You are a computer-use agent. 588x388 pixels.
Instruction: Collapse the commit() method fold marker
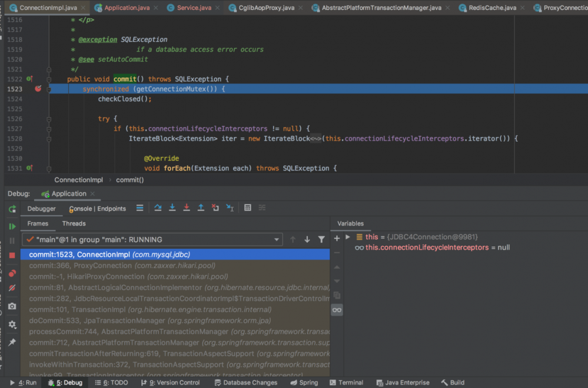pos(49,79)
